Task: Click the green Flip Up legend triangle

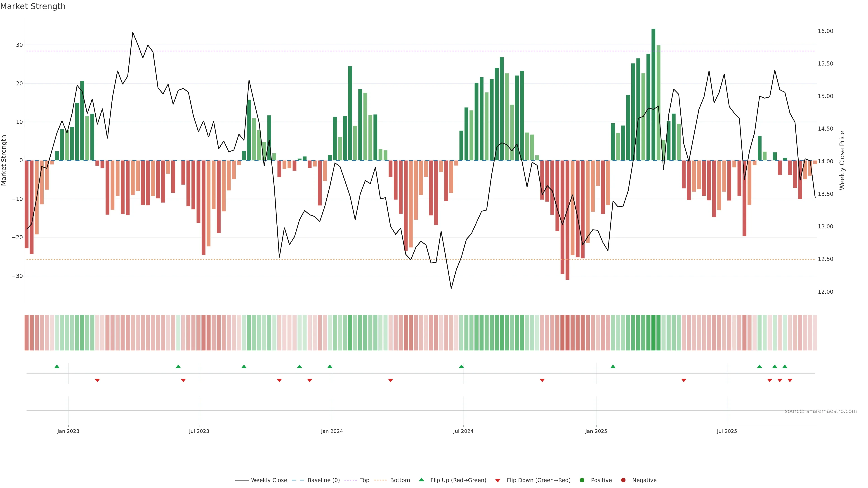Action: [x=421, y=480]
